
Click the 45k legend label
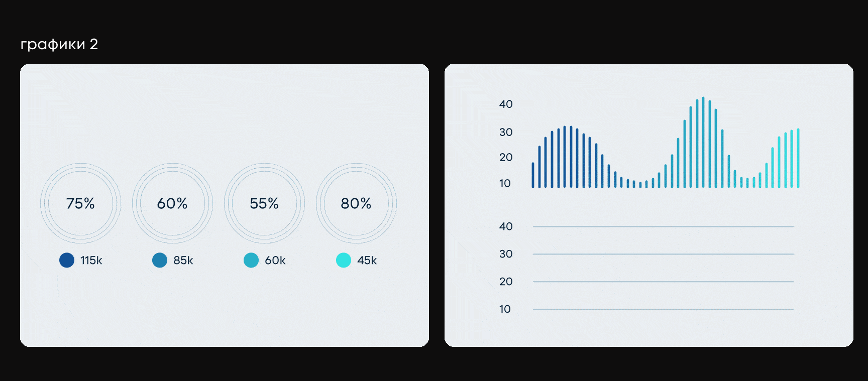[x=367, y=261]
